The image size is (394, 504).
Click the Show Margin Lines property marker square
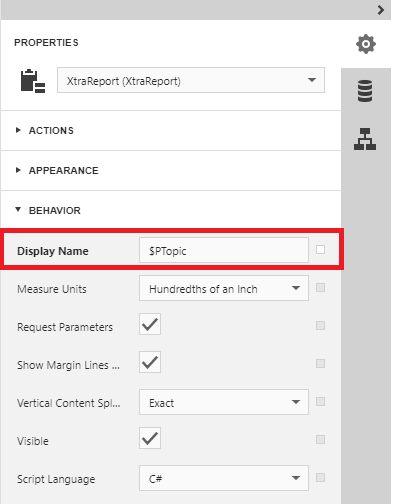coord(320,363)
